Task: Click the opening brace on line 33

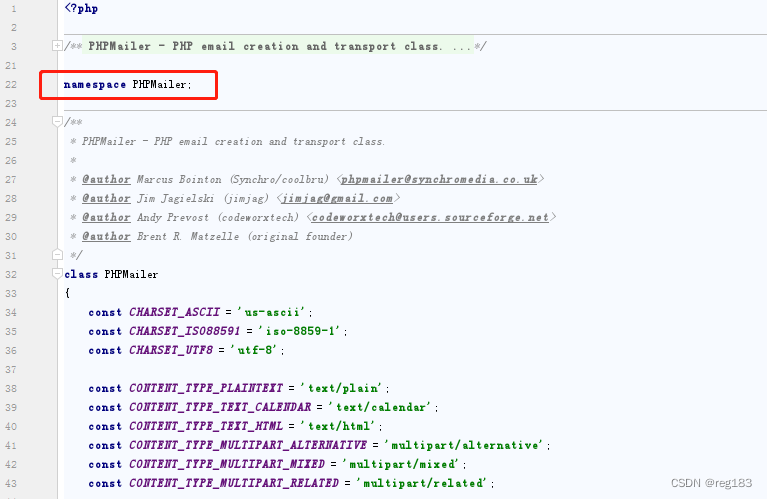Action: [68, 293]
